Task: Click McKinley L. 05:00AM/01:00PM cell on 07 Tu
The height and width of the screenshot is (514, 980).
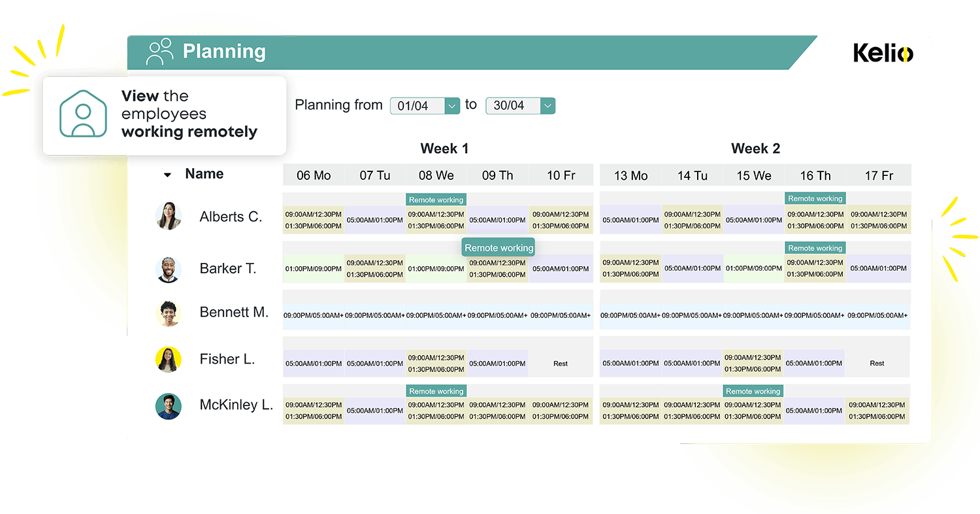Action: coord(375,411)
